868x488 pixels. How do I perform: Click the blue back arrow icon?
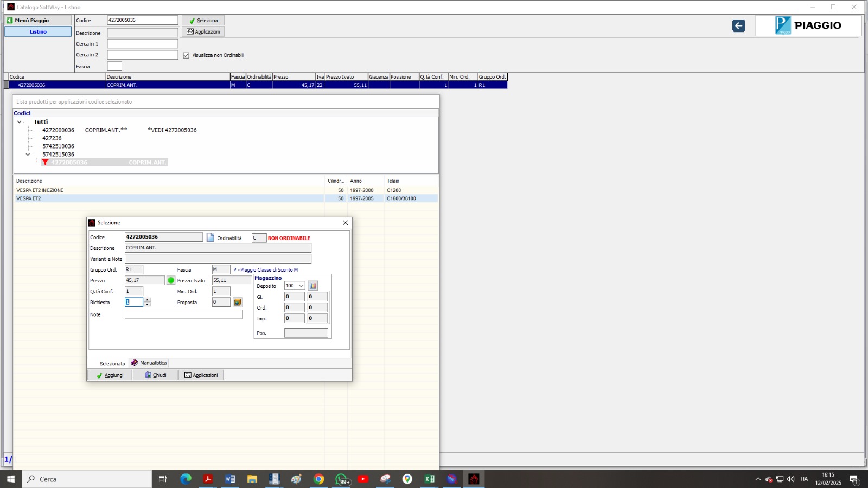click(738, 26)
